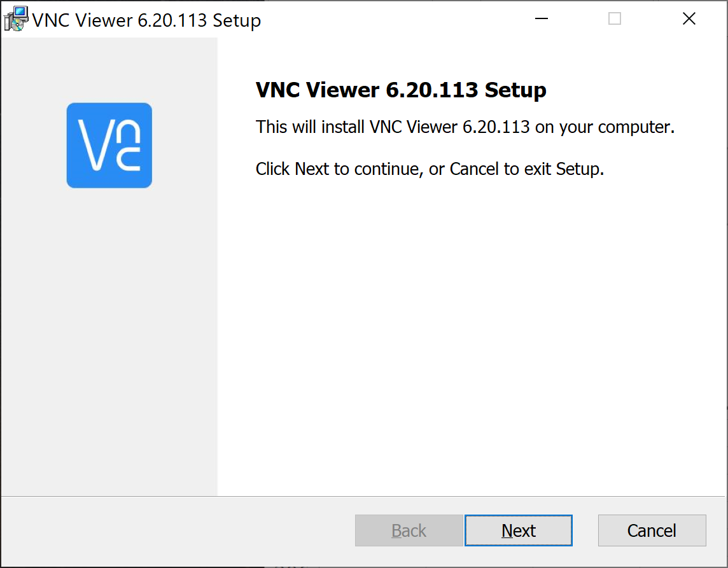This screenshot has width=728, height=568.
Task: Close the VNC Viewer Setup window
Action: pyautogui.click(x=689, y=19)
